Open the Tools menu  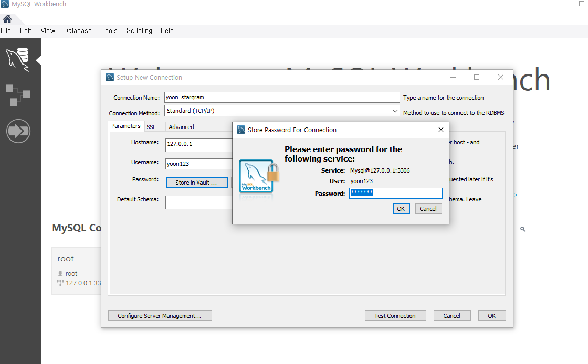coord(110,31)
